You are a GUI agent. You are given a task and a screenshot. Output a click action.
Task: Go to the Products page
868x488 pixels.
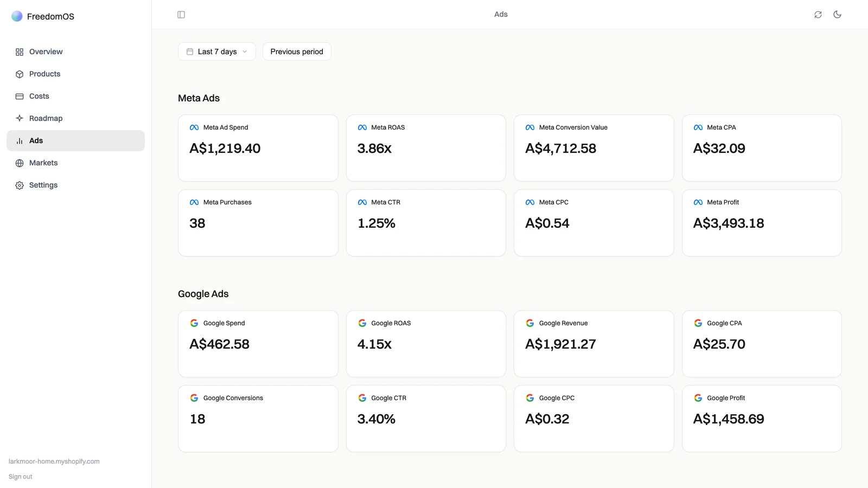tap(75, 74)
